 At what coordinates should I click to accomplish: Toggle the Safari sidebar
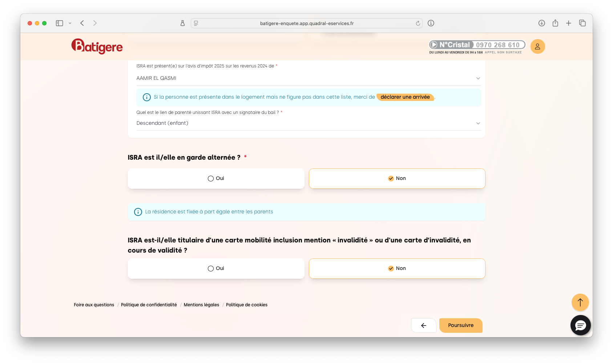pyautogui.click(x=60, y=23)
